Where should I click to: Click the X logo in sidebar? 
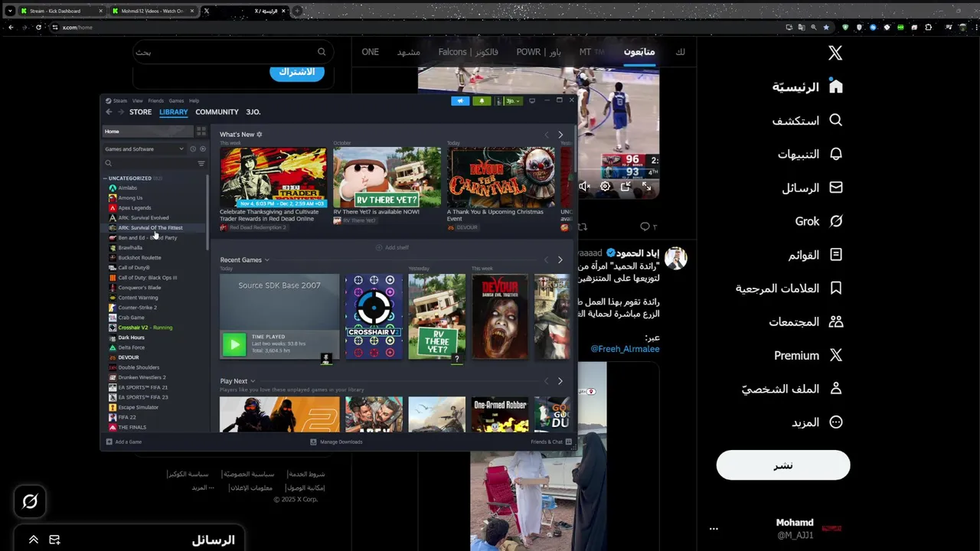[x=835, y=53]
